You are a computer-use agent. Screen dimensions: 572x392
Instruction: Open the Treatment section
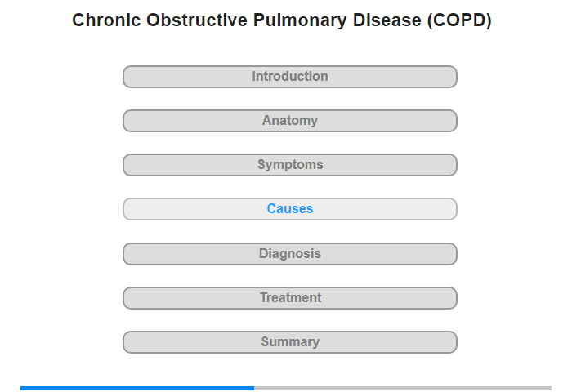click(289, 298)
